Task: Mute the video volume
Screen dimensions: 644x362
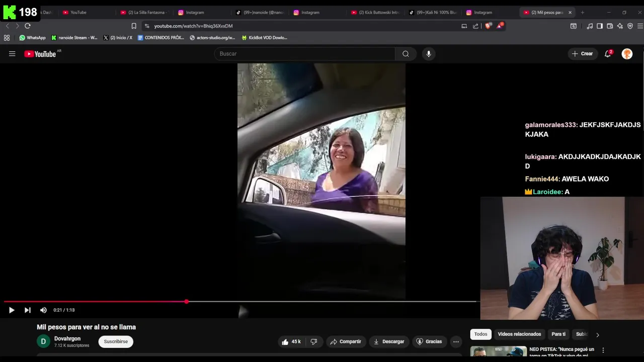Action: [x=43, y=310]
